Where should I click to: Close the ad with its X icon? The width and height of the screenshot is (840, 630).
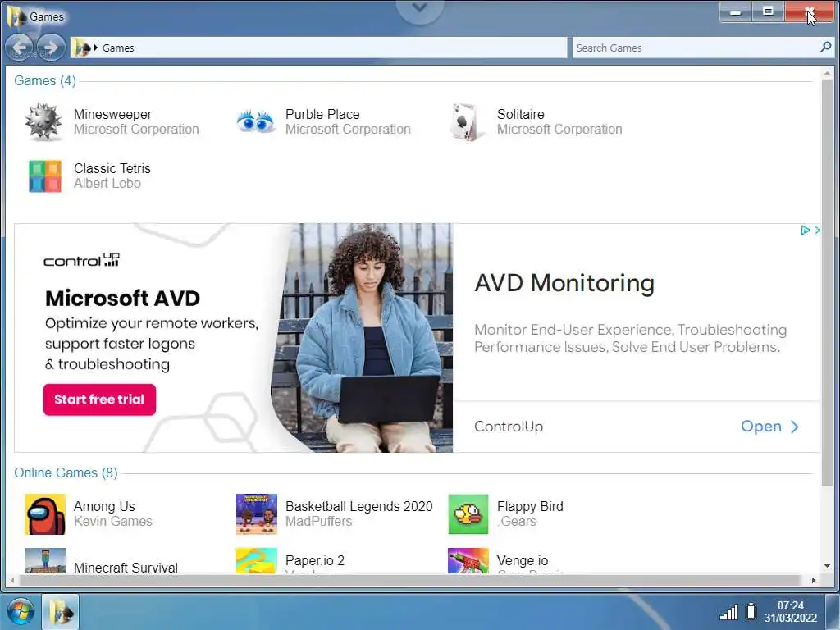pos(817,230)
